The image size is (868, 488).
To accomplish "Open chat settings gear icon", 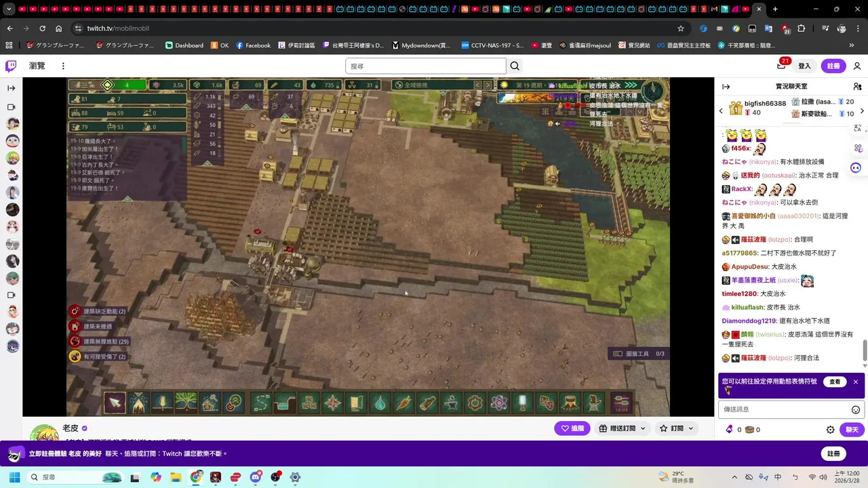I will click(x=830, y=430).
